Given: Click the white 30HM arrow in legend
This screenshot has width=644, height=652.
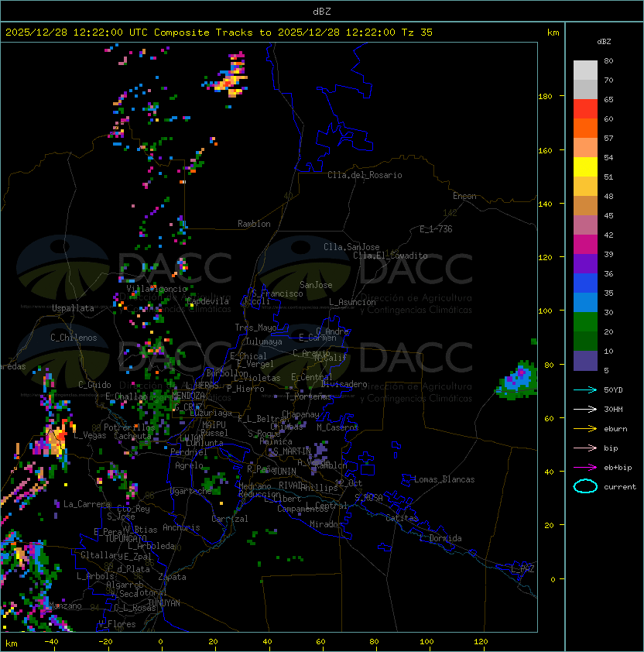Looking at the screenshot, I should [x=585, y=410].
